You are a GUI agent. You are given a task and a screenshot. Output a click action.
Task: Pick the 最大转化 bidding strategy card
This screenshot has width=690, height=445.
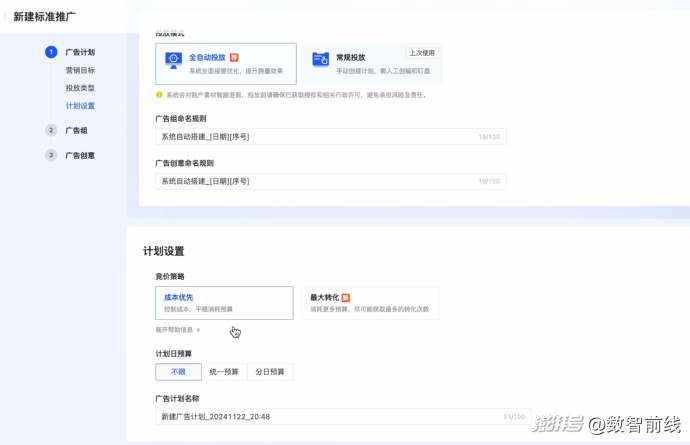[x=370, y=302]
